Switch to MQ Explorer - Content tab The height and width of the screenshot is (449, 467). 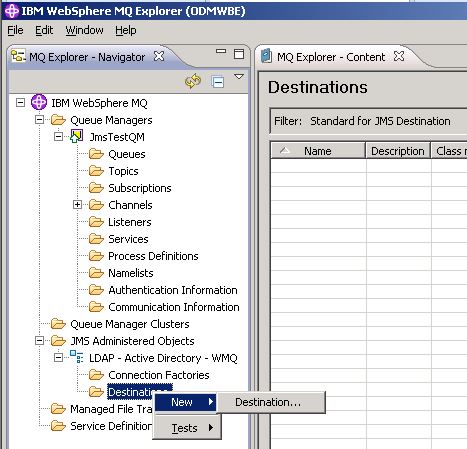331,57
